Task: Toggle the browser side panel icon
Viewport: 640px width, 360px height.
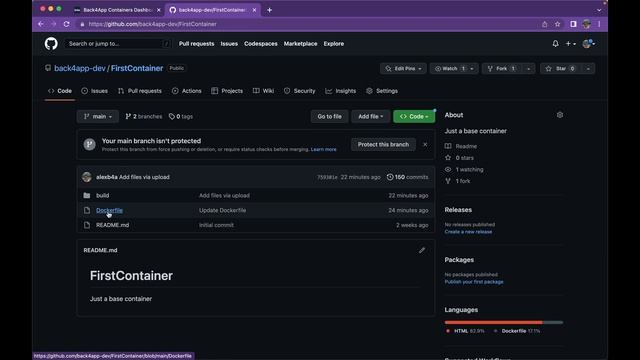Action: click(x=573, y=24)
